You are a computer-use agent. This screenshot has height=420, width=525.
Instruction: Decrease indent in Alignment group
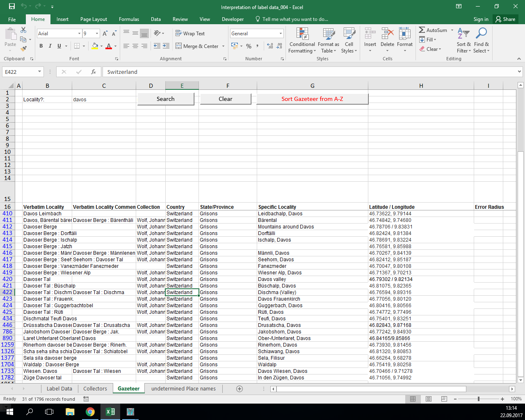(157, 46)
